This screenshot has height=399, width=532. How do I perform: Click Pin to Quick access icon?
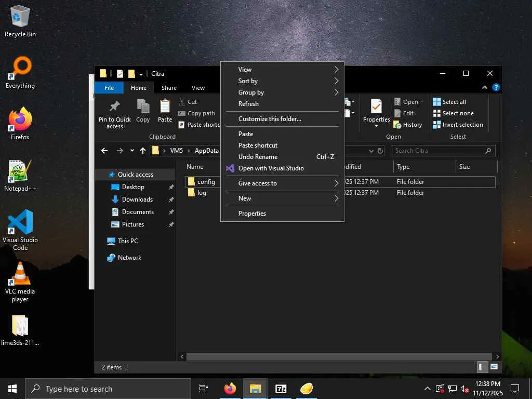pyautogui.click(x=114, y=107)
